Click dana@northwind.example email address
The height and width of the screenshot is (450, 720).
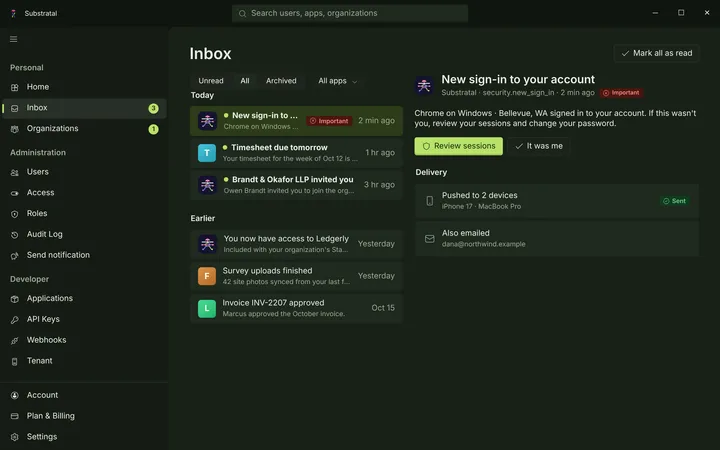click(x=484, y=244)
